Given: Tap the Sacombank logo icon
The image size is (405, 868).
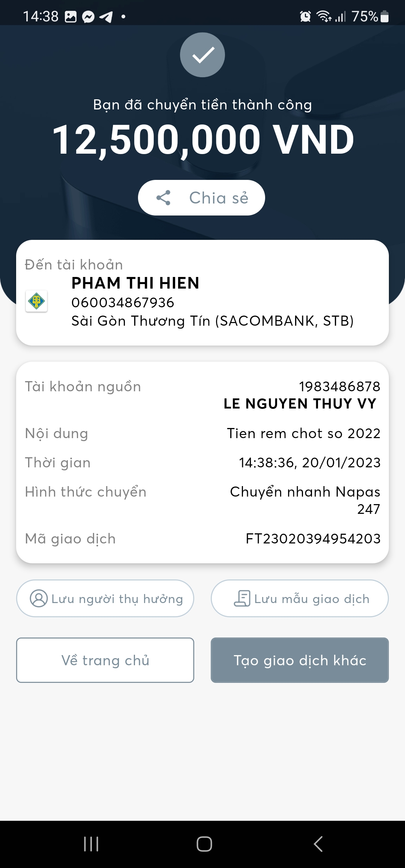Looking at the screenshot, I should click(x=36, y=301).
